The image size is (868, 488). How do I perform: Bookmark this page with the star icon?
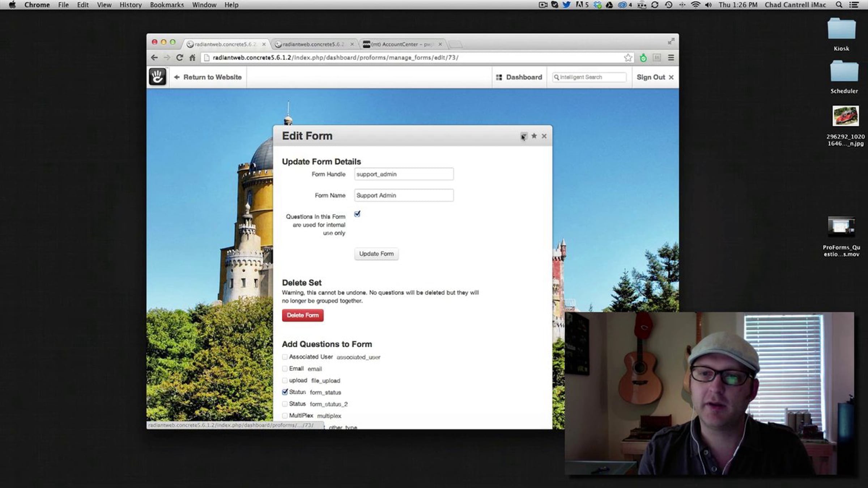point(628,57)
